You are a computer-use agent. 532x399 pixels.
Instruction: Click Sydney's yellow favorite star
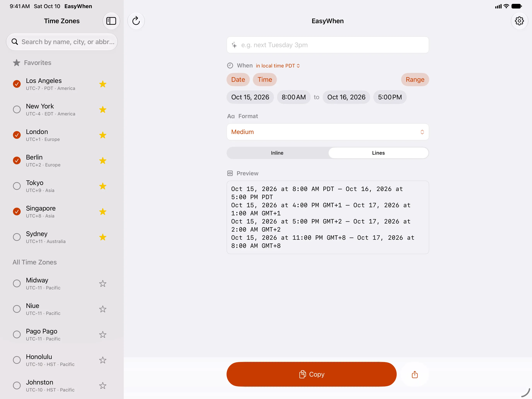(103, 237)
